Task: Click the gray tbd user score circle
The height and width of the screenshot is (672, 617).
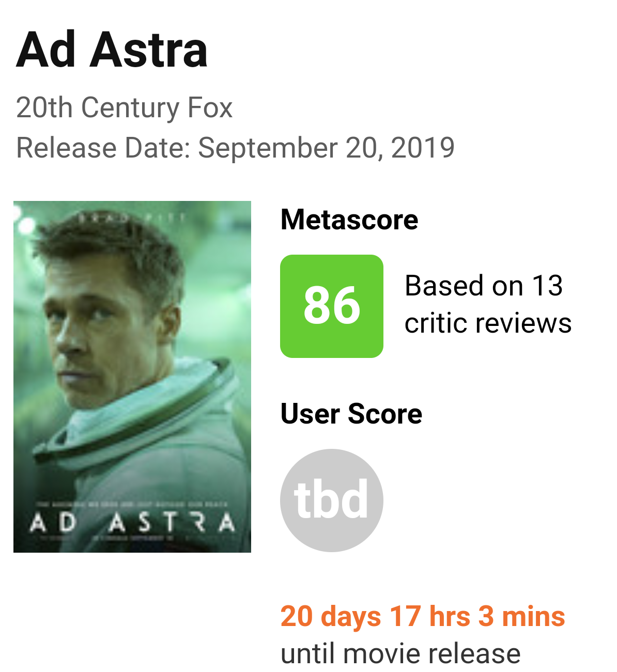Action: click(x=331, y=500)
